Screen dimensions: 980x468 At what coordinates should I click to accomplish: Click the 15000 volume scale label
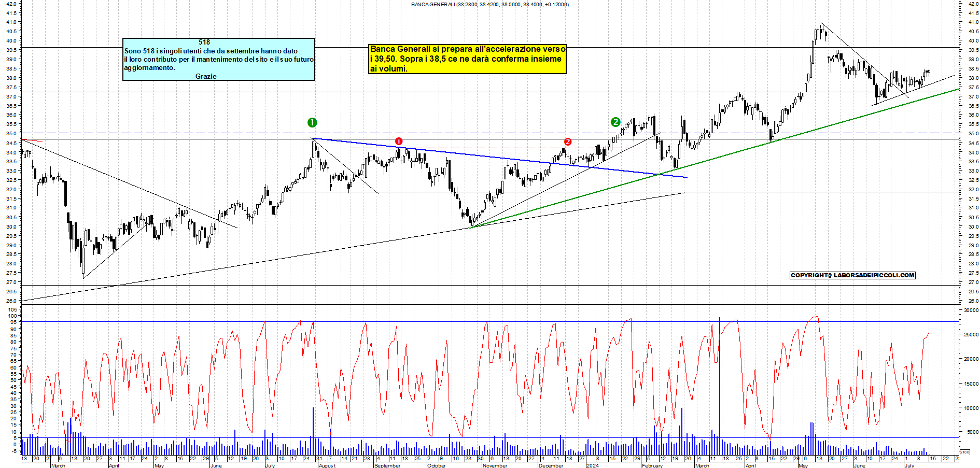tap(971, 384)
